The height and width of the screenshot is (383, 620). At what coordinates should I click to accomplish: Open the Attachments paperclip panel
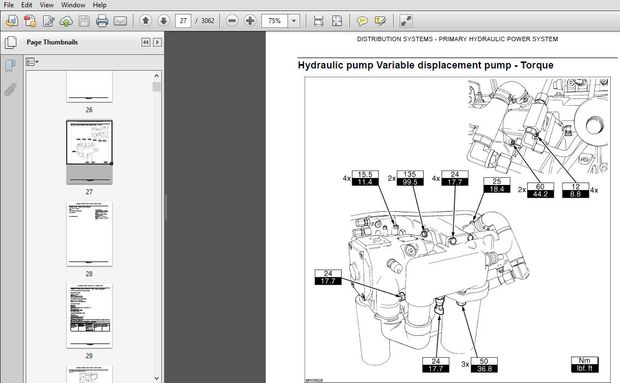[x=10, y=89]
